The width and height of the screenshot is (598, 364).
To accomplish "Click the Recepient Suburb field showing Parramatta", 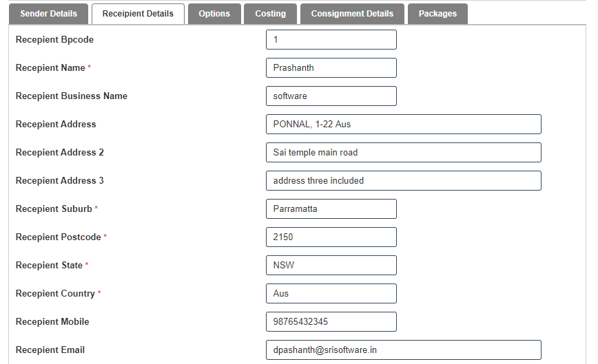I will [x=331, y=209].
